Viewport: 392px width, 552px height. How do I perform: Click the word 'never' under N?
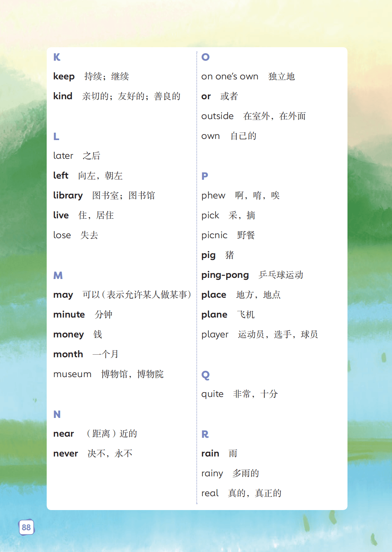pos(65,454)
